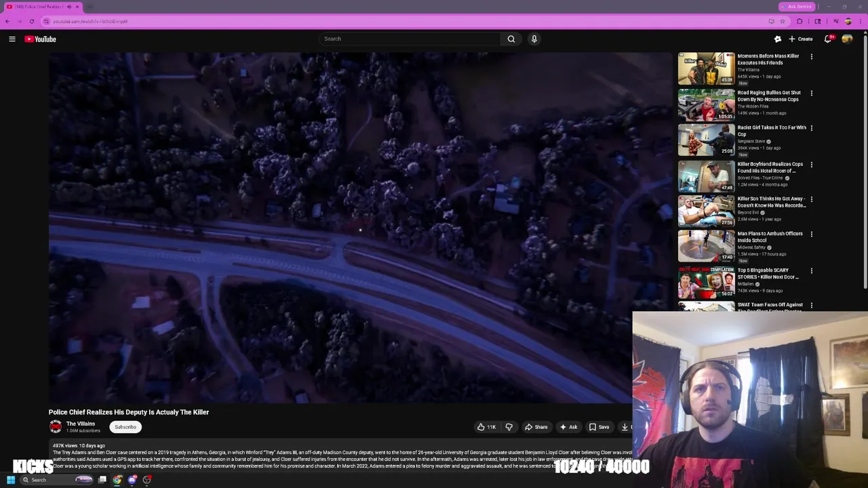This screenshot has width=868, height=488.
Task: Open Chrome from the taskbar
Action: pos(117,480)
